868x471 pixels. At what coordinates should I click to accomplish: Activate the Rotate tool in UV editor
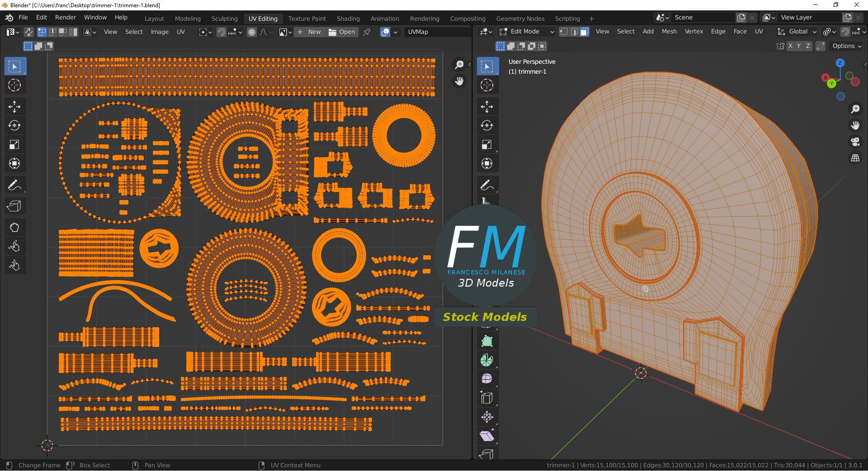(14, 125)
